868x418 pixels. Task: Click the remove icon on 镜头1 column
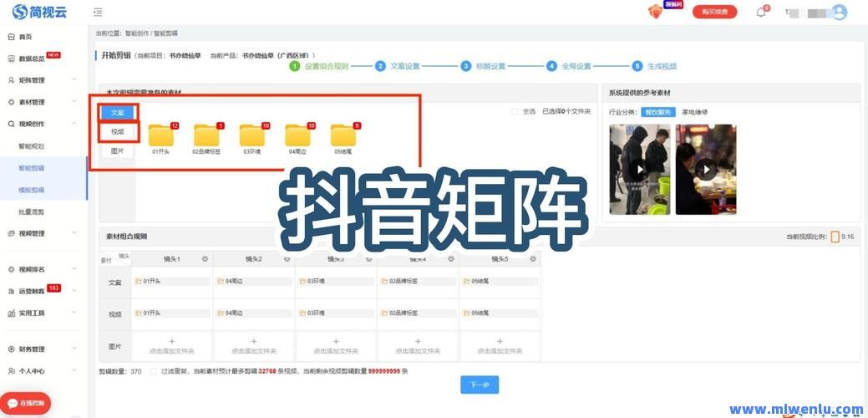pyautogui.click(x=205, y=259)
